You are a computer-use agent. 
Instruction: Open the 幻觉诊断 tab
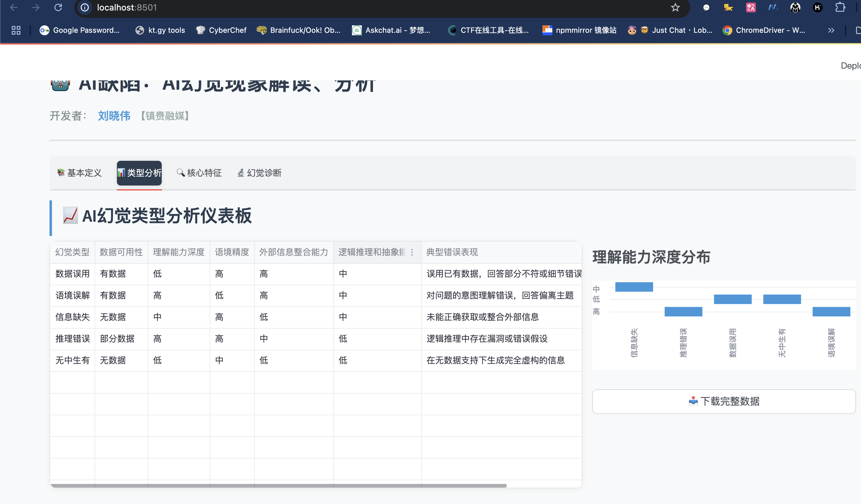point(259,173)
